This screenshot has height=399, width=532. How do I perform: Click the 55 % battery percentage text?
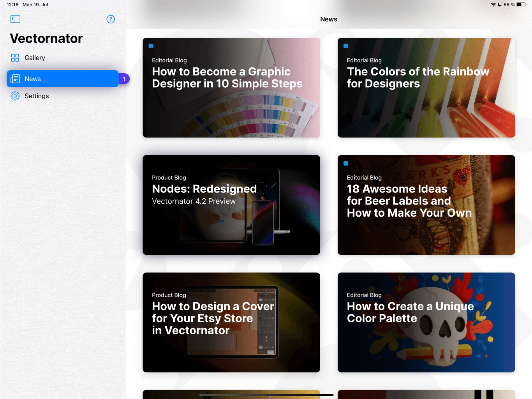click(x=509, y=5)
